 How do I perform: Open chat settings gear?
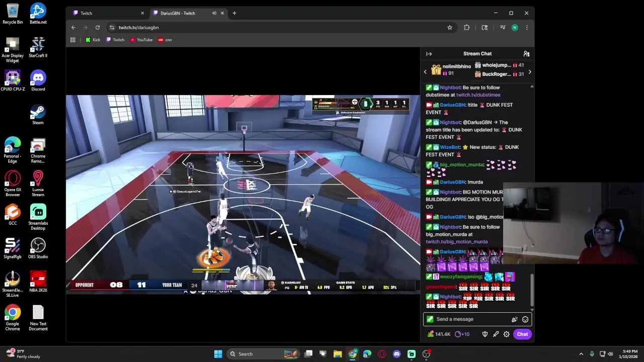click(x=507, y=334)
